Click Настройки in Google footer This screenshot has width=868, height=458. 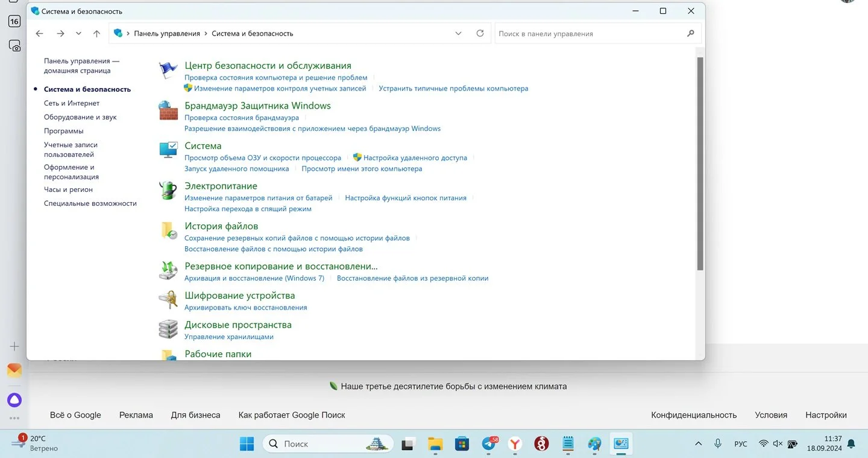(x=826, y=415)
